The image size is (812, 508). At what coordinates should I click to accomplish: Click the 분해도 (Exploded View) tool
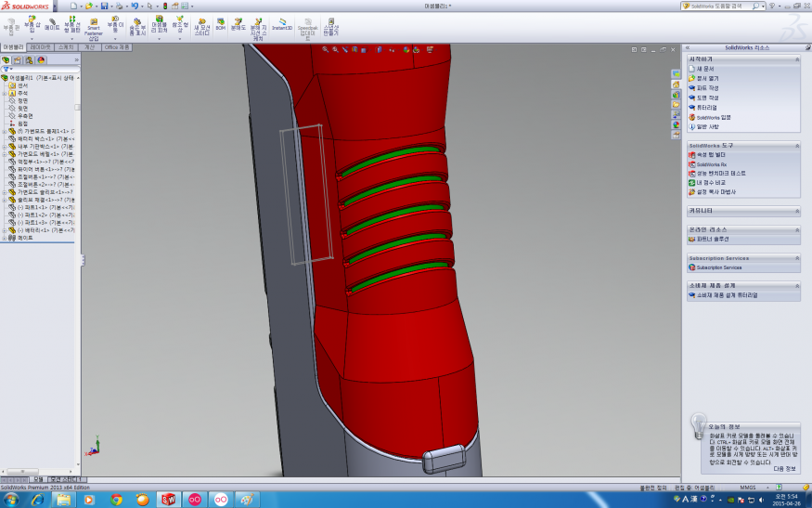[238, 24]
